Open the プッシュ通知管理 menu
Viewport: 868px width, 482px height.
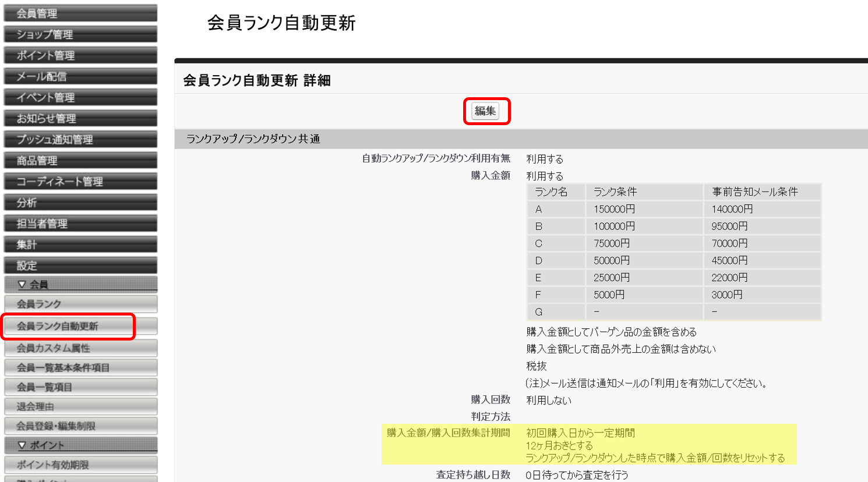(x=80, y=139)
